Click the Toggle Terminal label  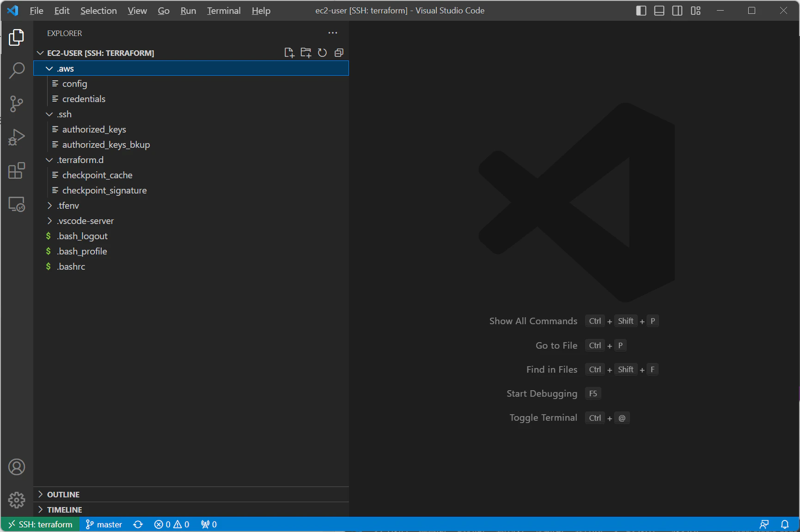coord(544,417)
